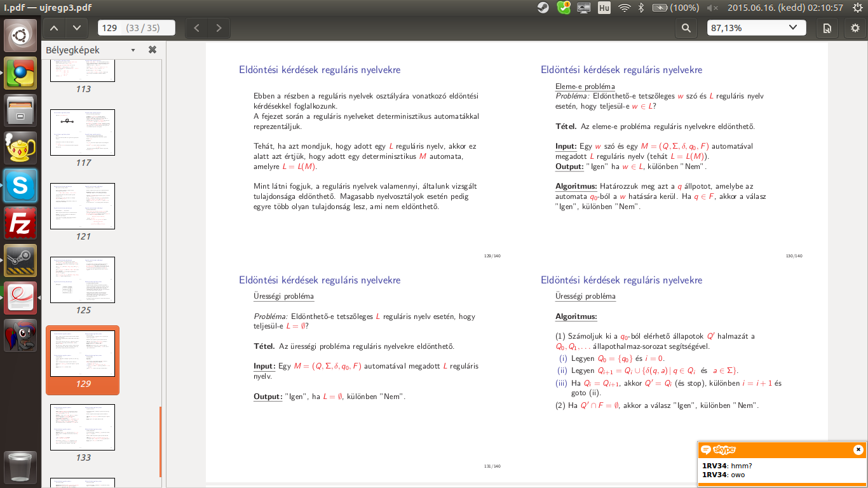The width and height of the screenshot is (868, 488).
Task: Select page 133 thumbnail
Action: (x=83, y=427)
